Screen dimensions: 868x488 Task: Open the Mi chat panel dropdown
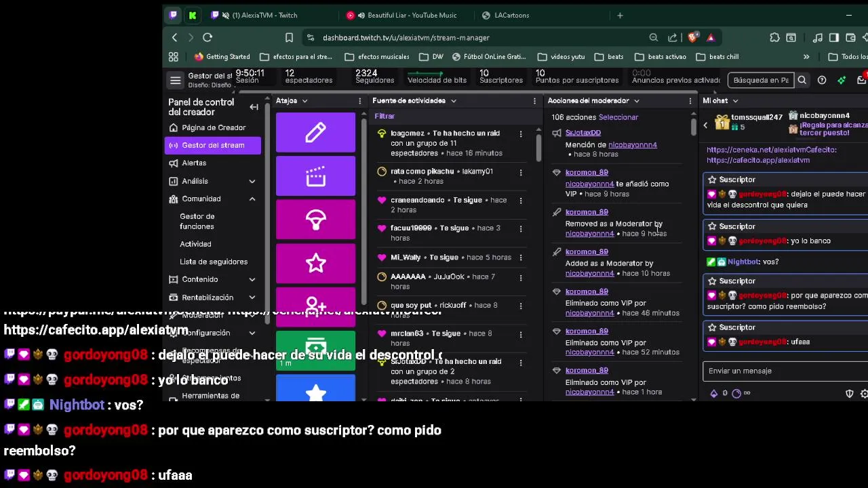click(x=735, y=101)
